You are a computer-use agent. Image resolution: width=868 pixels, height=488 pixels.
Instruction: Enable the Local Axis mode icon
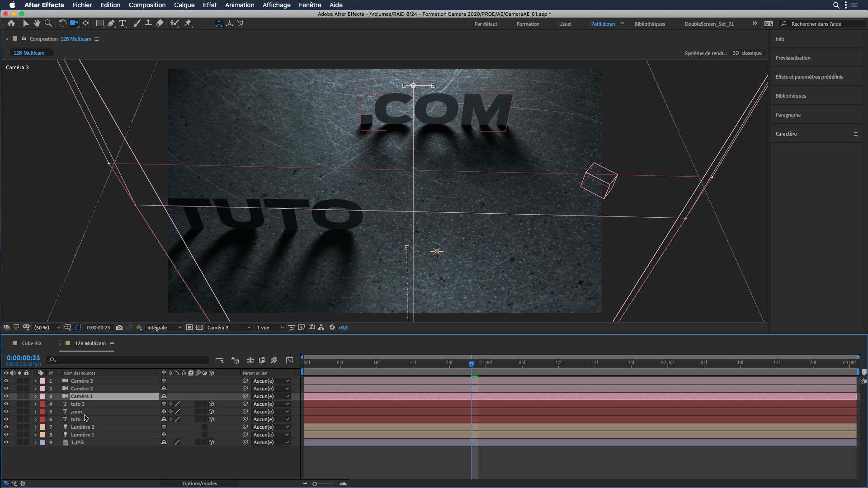click(x=219, y=23)
